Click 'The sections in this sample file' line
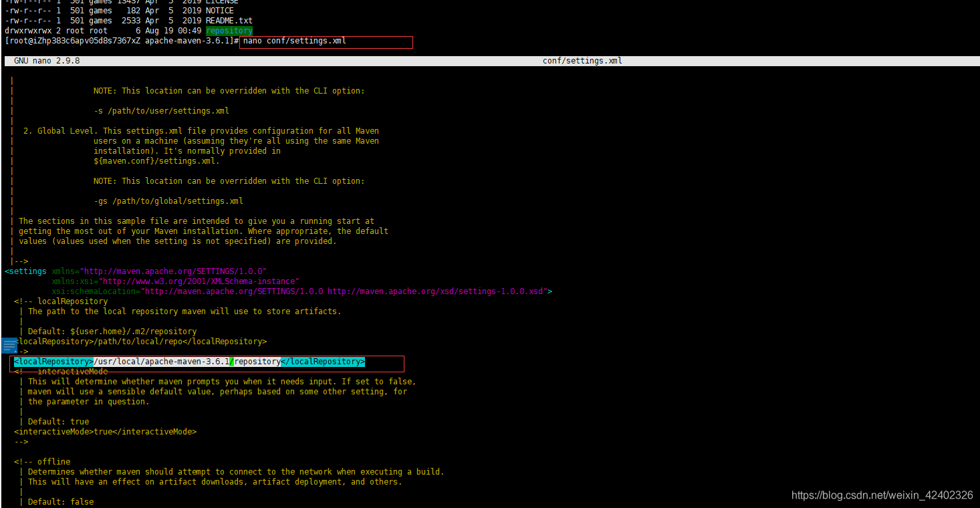Viewport: 980px width, 508px height. click(x=197, y=221)
